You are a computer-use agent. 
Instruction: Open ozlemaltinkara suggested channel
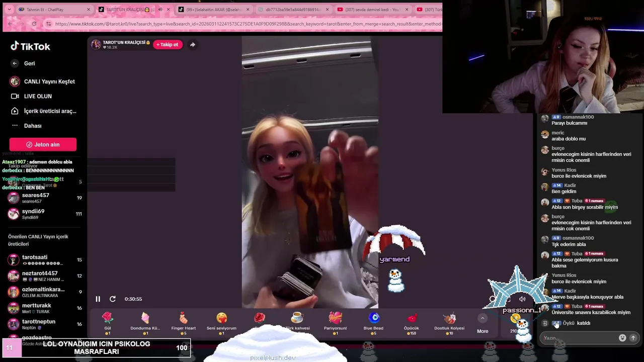[44, 292]
